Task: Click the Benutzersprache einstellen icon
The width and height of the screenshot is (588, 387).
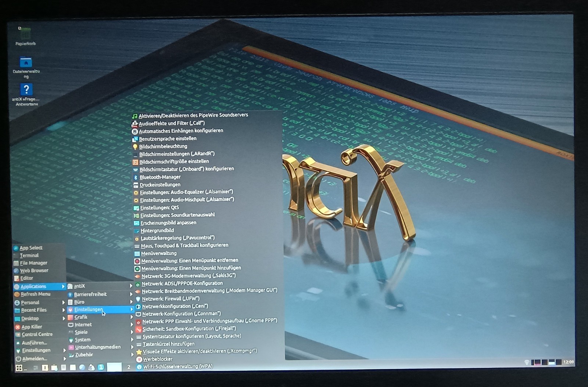Action: click(135, 139)
